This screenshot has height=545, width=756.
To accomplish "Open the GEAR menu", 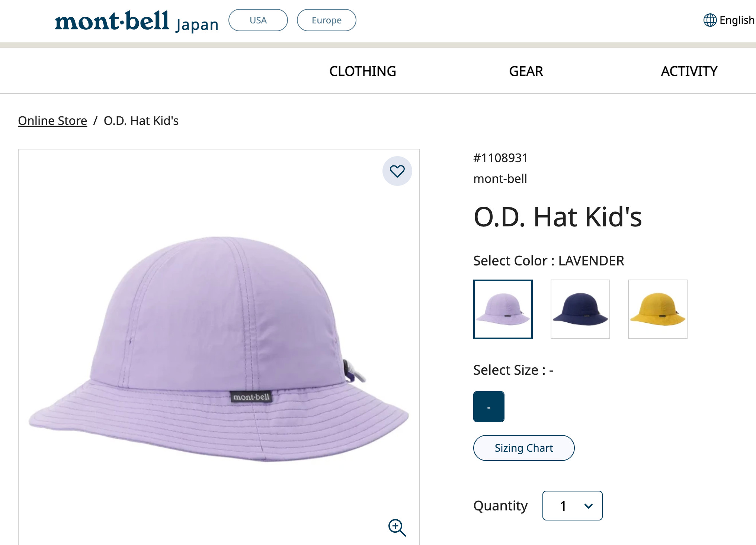I will [x=526, y=71].
